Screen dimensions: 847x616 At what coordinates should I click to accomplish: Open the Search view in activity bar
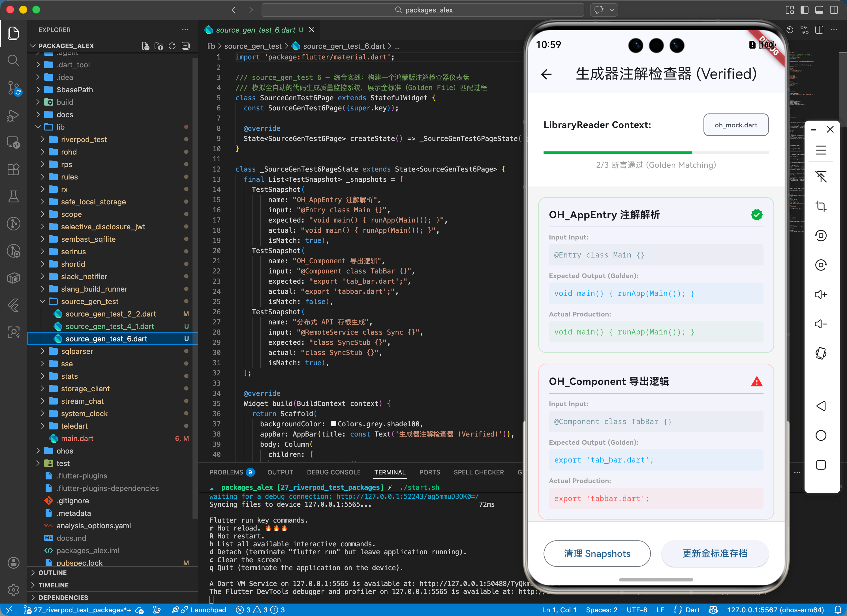coord(13,60)
